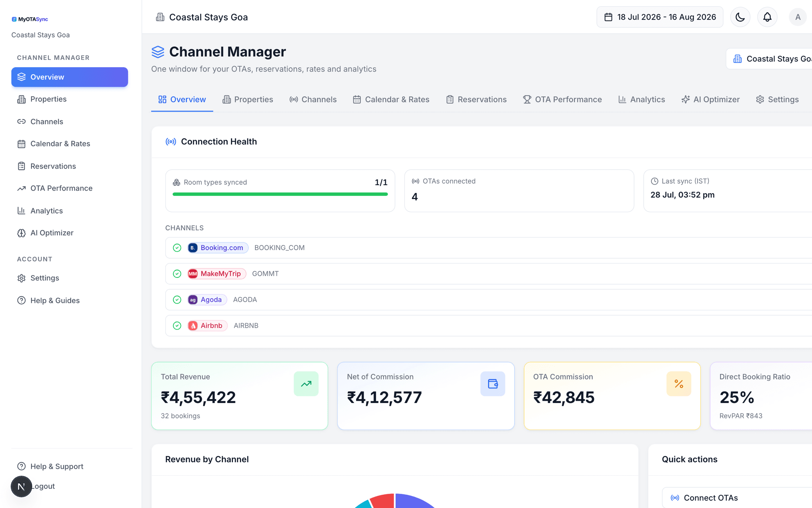Switch to the OTA Performance tab
Viewport: 812px width, 508px height.
562,99
